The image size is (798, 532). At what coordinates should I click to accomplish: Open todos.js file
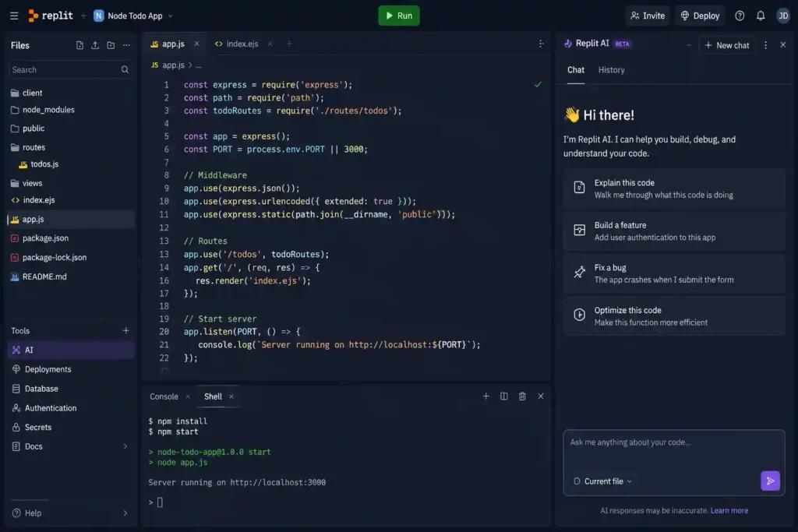click(71, 164)
